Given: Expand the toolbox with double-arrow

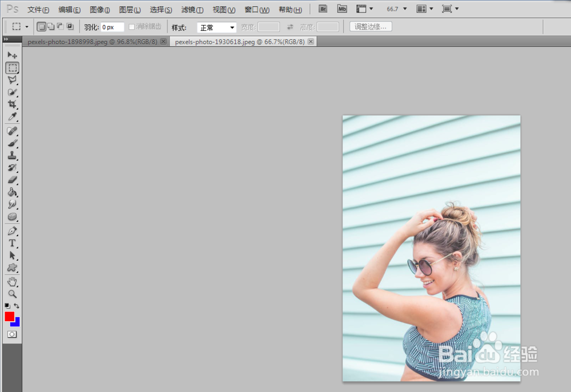Looking at the screenshot, I should 6,39.
